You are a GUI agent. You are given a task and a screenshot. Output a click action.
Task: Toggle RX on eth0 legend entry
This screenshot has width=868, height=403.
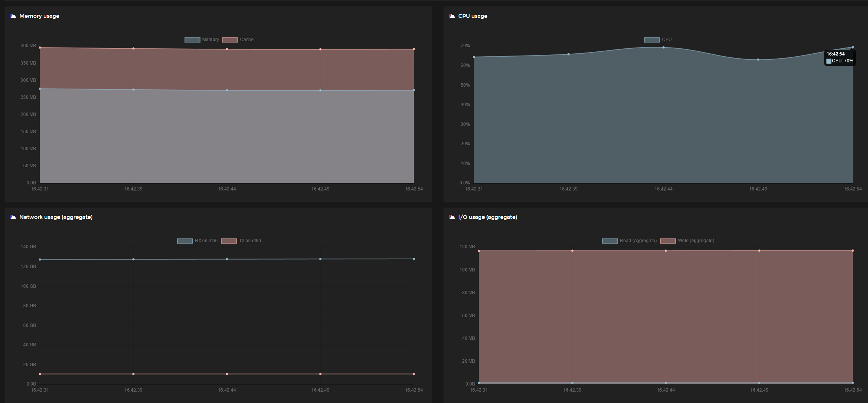click(x=198, y=241)
